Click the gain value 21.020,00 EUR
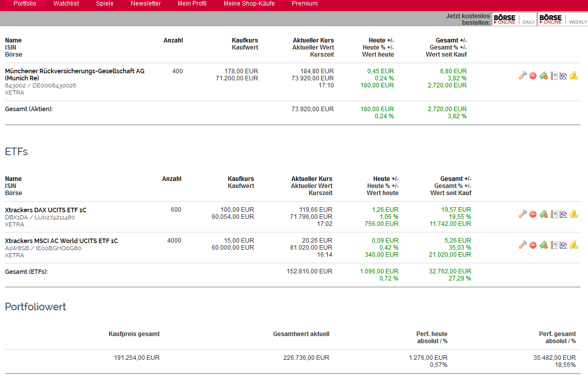 (x=450, y=255)
